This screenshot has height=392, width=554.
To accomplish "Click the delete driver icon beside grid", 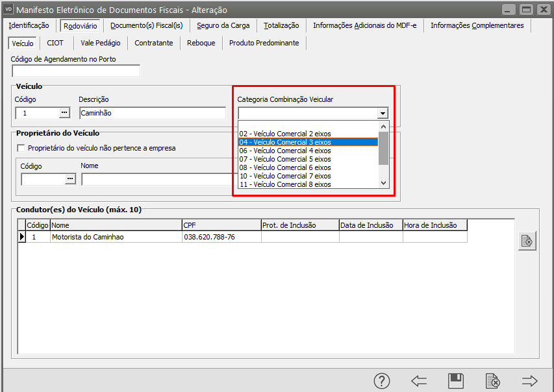I will (527, 241).
